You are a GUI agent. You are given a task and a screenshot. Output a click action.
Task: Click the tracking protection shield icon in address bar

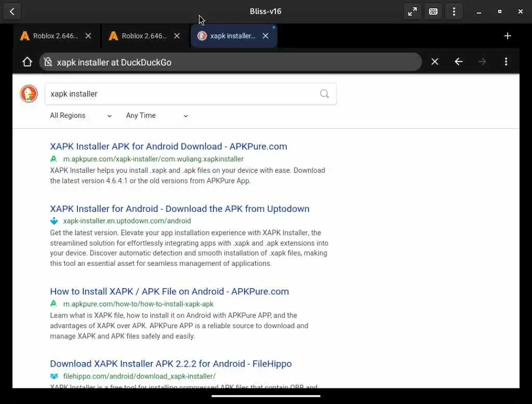[x=48, y=62]
